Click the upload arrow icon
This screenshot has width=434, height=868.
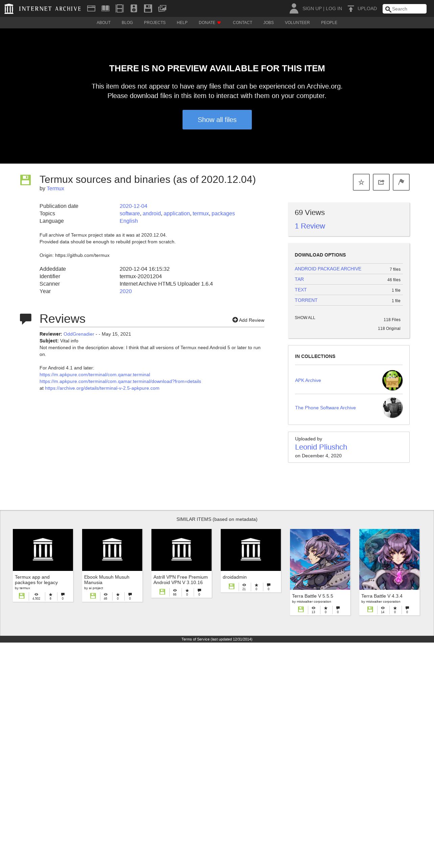tap(351, 8)
